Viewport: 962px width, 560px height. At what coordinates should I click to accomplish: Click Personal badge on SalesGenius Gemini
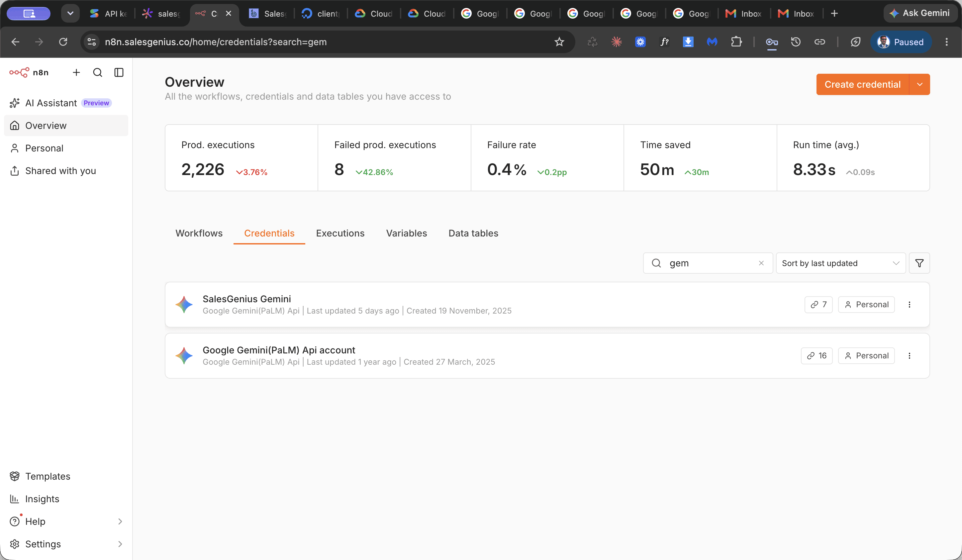tap(866, 305)
